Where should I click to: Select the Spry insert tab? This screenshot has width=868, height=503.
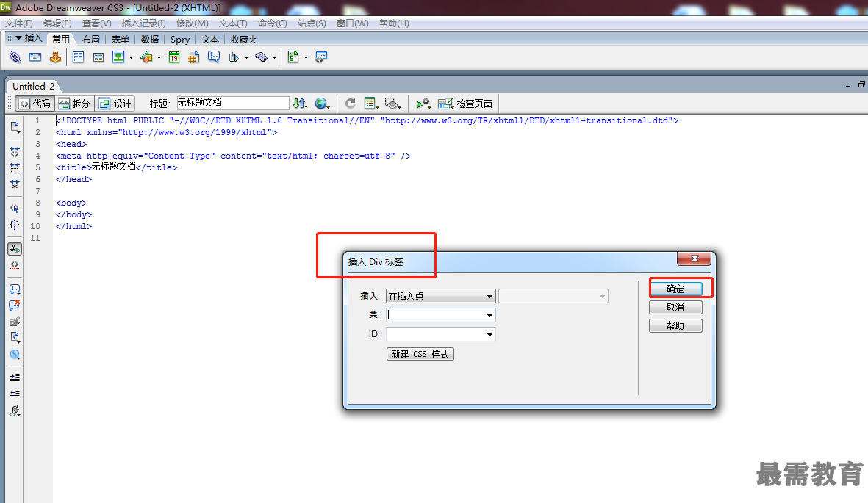point(180,40)
